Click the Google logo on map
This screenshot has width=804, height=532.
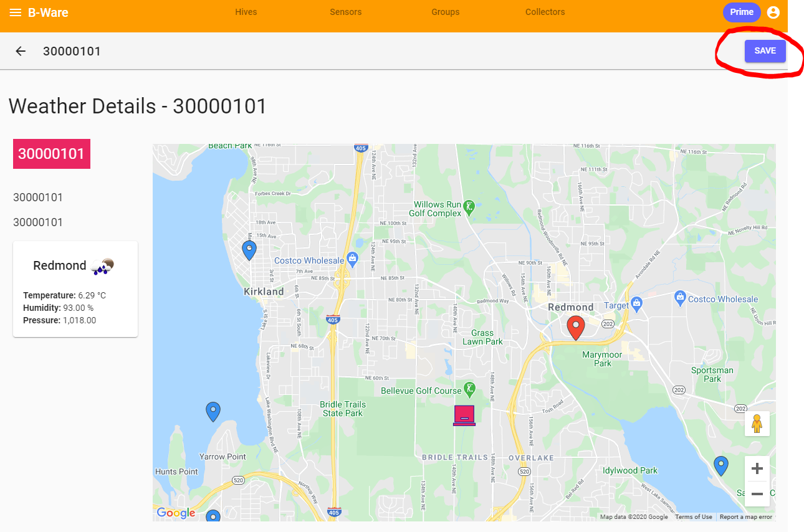(x=176, y=513)
